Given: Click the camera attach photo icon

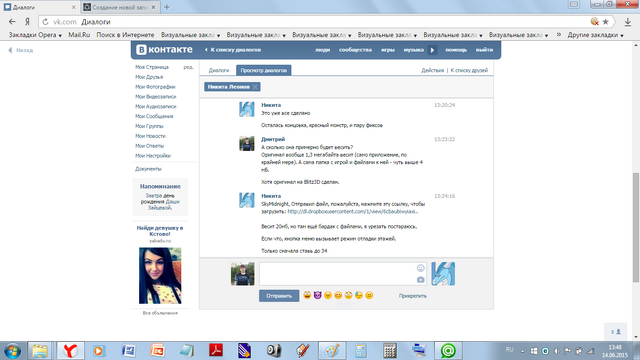Looking at the screenshot, I should point(420,280).
